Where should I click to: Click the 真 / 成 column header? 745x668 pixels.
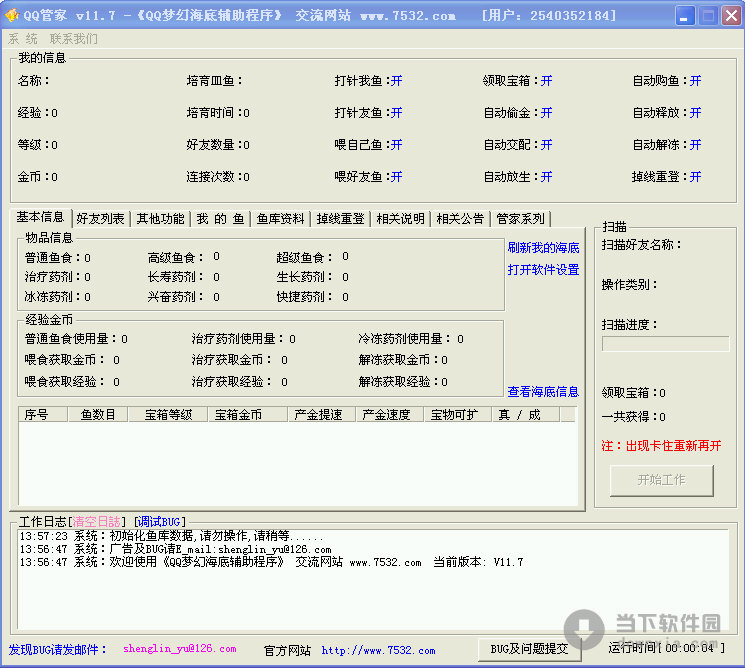pos(525,415)
